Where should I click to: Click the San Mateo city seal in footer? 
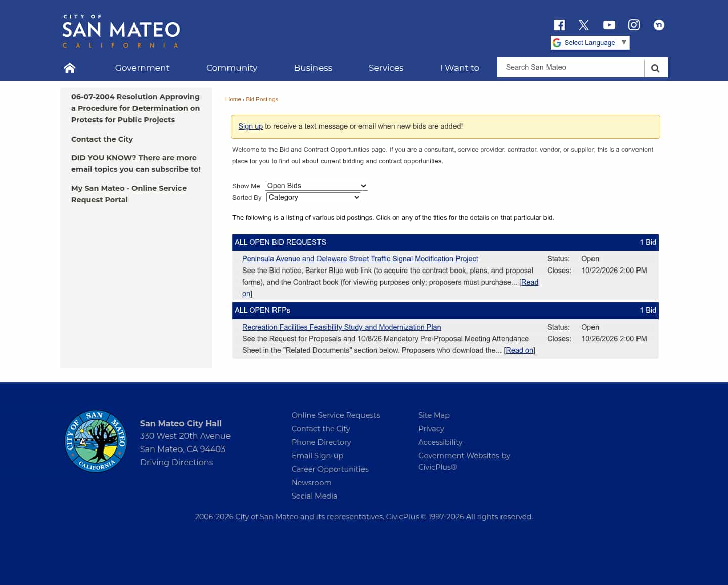[x=96, y=441]
